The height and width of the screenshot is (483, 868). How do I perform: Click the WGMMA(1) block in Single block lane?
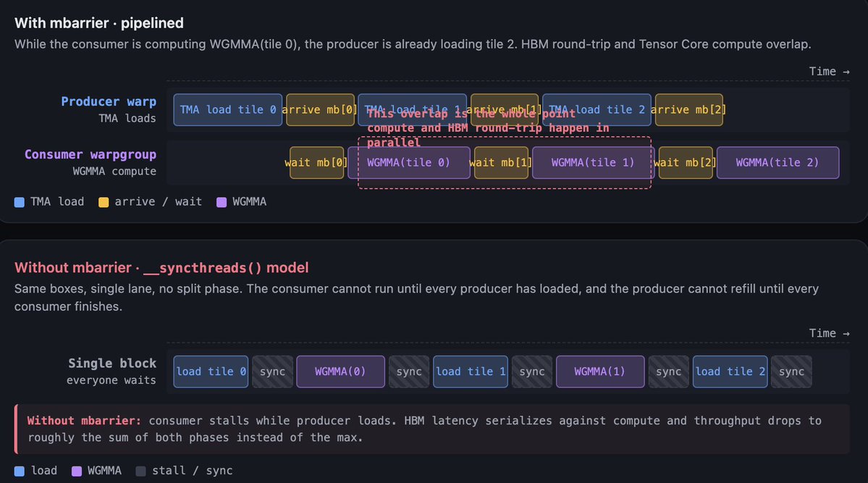[x=599, y=371]
